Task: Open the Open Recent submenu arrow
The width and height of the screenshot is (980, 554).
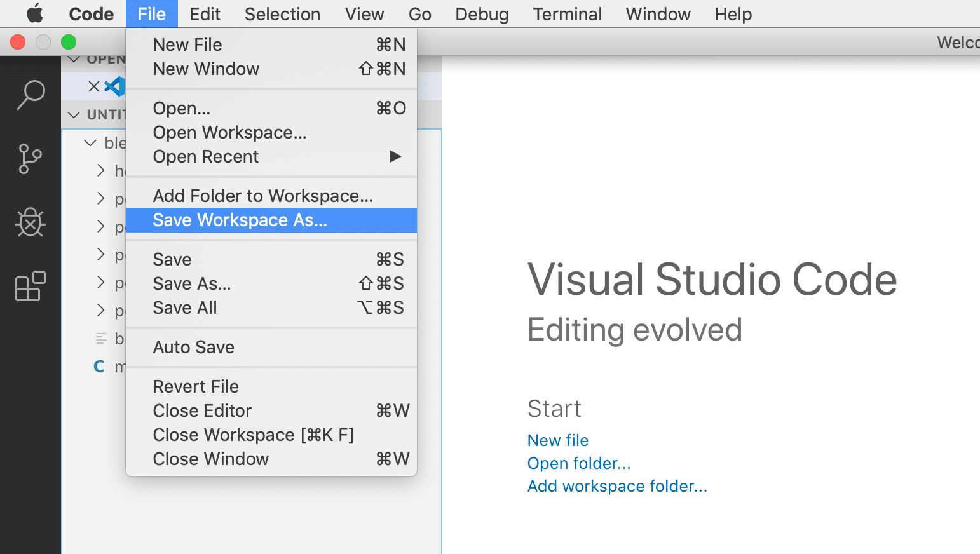Action: pos(395,156)
